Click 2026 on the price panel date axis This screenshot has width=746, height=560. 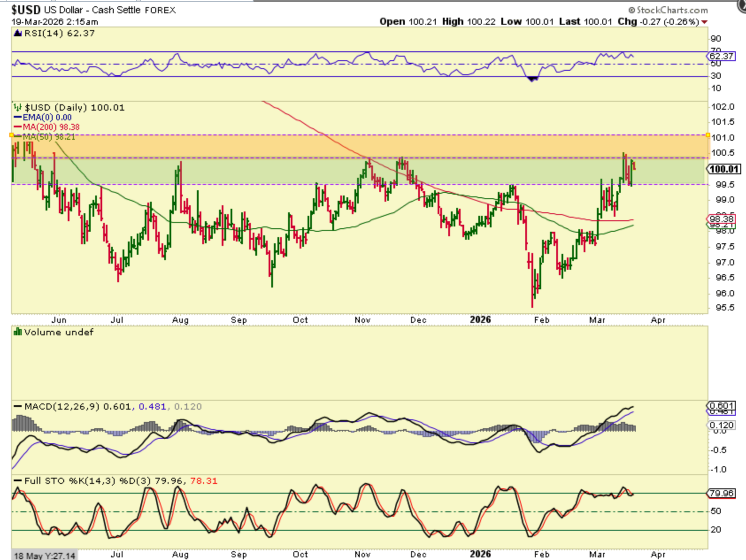point(481,319)
